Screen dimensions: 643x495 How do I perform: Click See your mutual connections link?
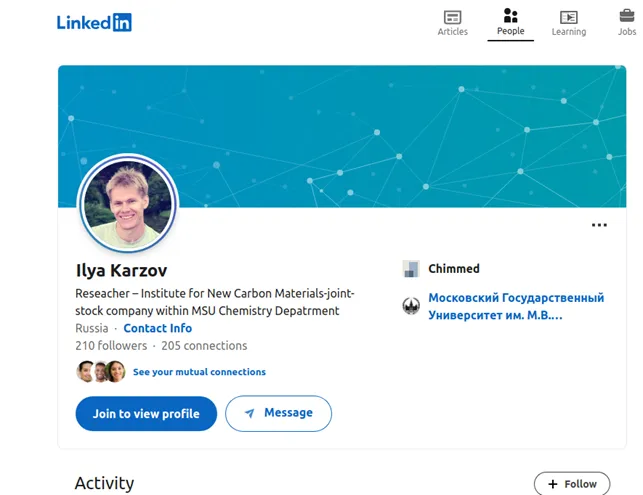coord(199,372)
